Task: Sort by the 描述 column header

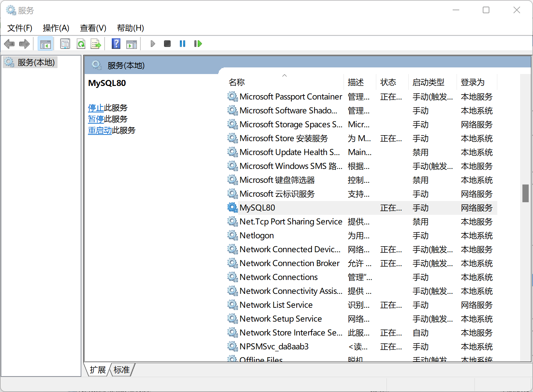Action: (360, 82)
